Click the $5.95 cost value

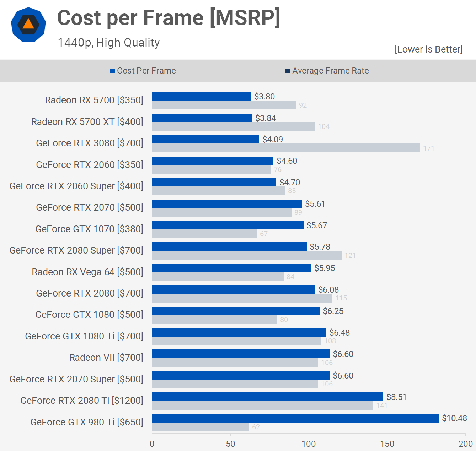pos(325,268)
